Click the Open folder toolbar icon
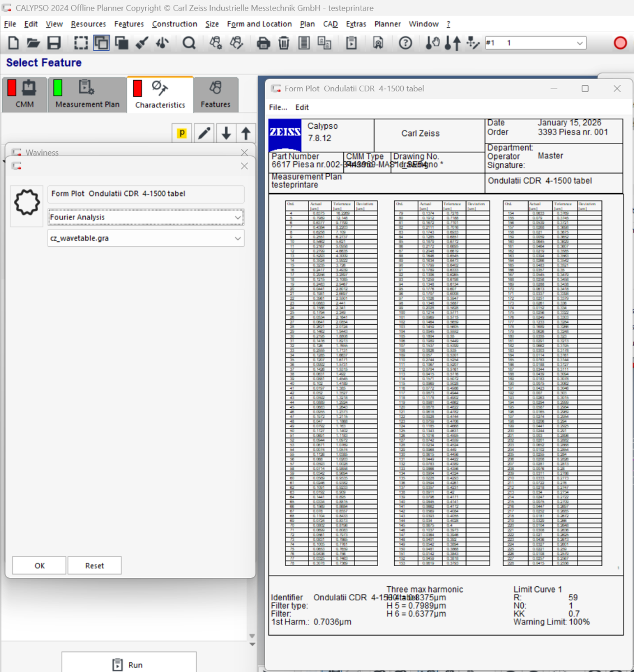This screenshot has width=634, height=672. (x=34, y=43)
